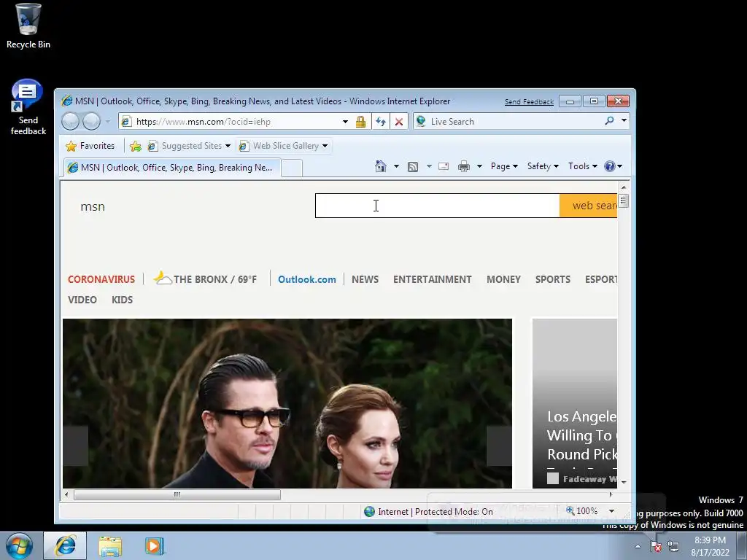Click the 100% zoom level button
The width and height of the screenshot is (747, 560).
click(x=582, y=511)
